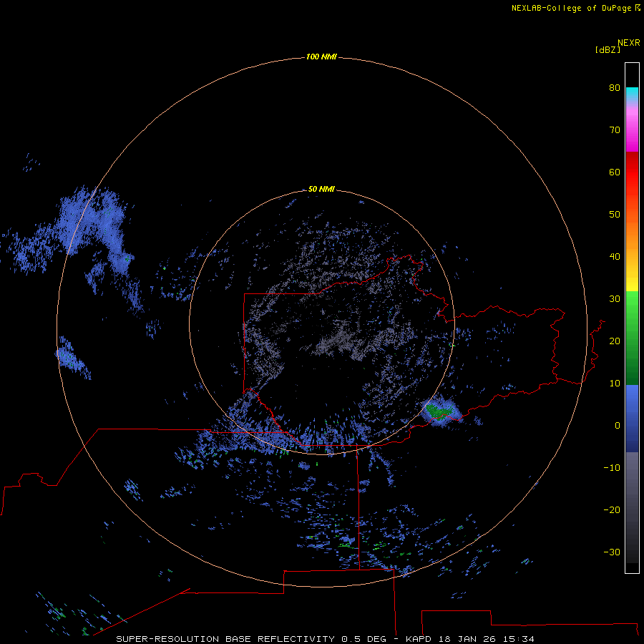Click the NEXR label above the color bar
Screen dimensions: 644x644
click(628, 43)
